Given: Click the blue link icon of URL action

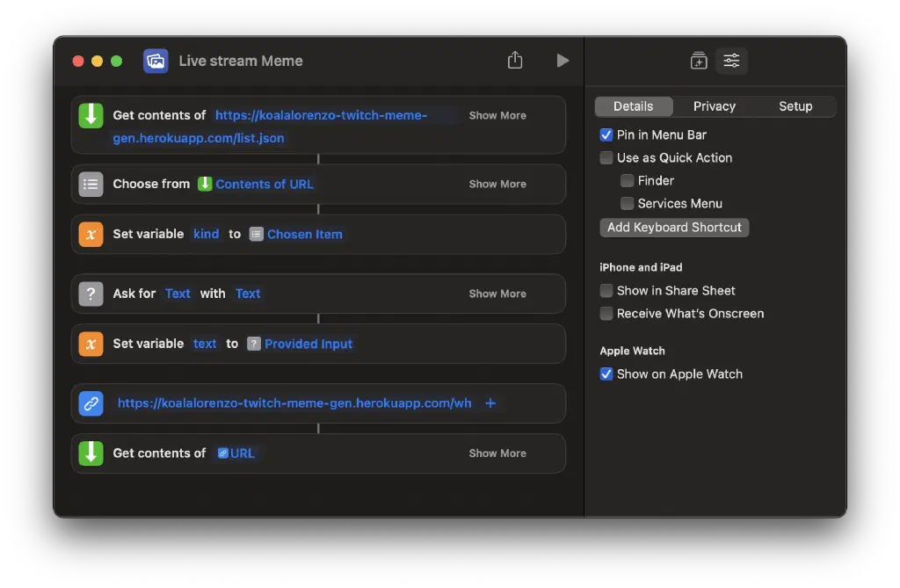Looking at the screenshot, I should pyautogui.click(x=91, y=403).
